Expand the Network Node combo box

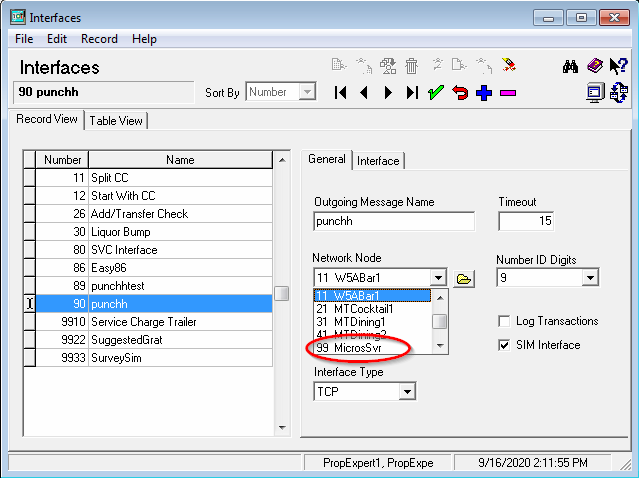[438, 278]
